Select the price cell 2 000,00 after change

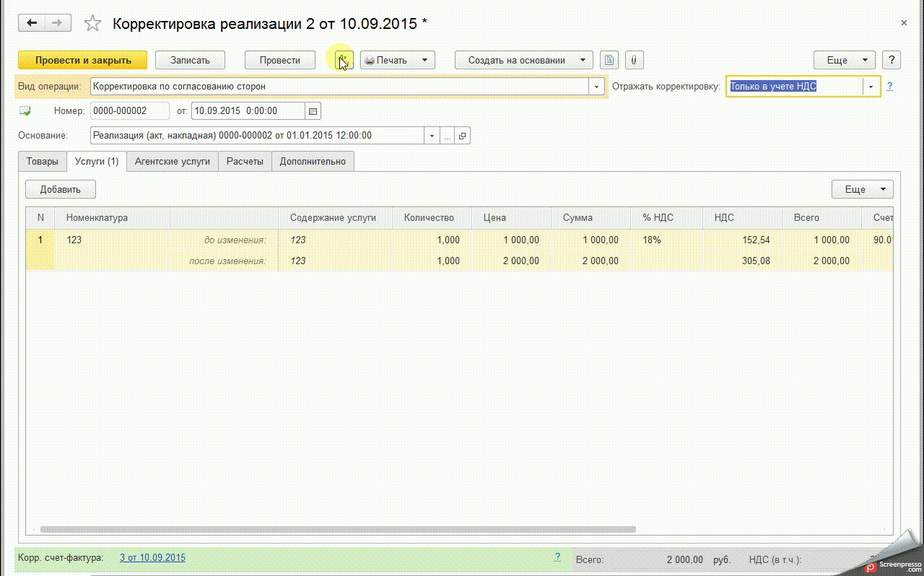coord(511,261)
